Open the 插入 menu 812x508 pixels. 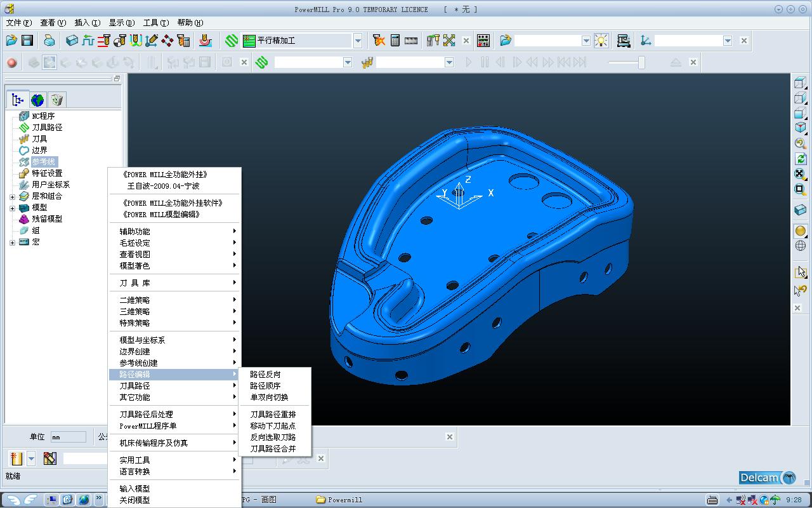(x=87, y=23)
